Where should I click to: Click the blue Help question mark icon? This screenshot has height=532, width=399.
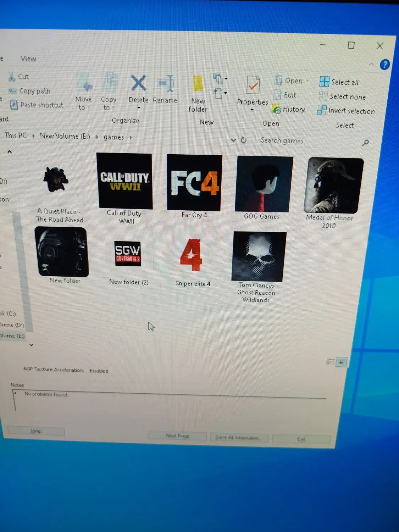coord(384,65)
